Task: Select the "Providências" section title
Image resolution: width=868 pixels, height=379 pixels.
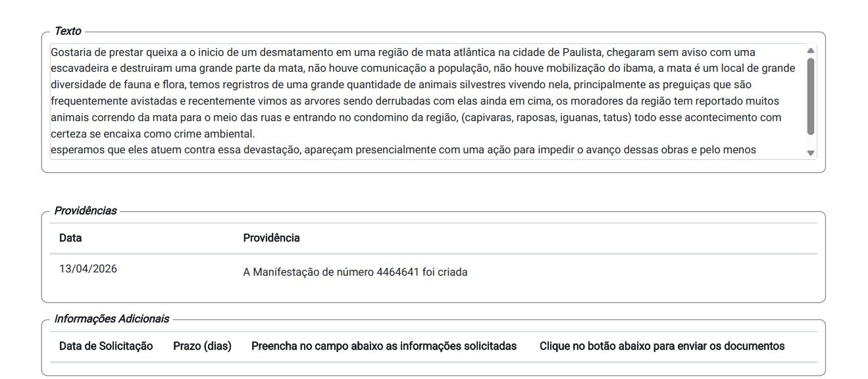Action: (x=85, y=211)
